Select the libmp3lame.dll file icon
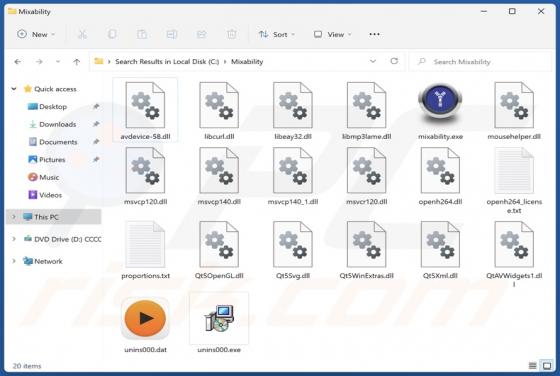This screenshot has height=376, width=560. click(x=366, y=105)
